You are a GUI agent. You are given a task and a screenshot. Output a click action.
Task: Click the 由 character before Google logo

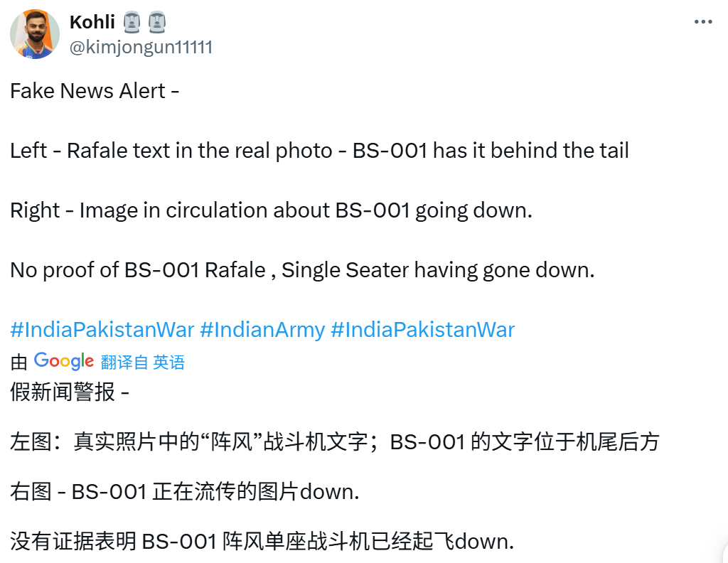click(18, 362)
